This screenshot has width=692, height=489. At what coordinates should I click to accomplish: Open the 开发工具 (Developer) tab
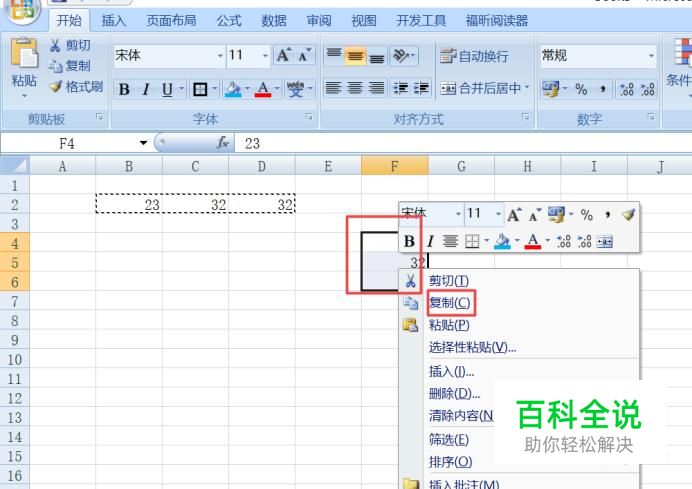pyautogui.click(x=421, y=20)
